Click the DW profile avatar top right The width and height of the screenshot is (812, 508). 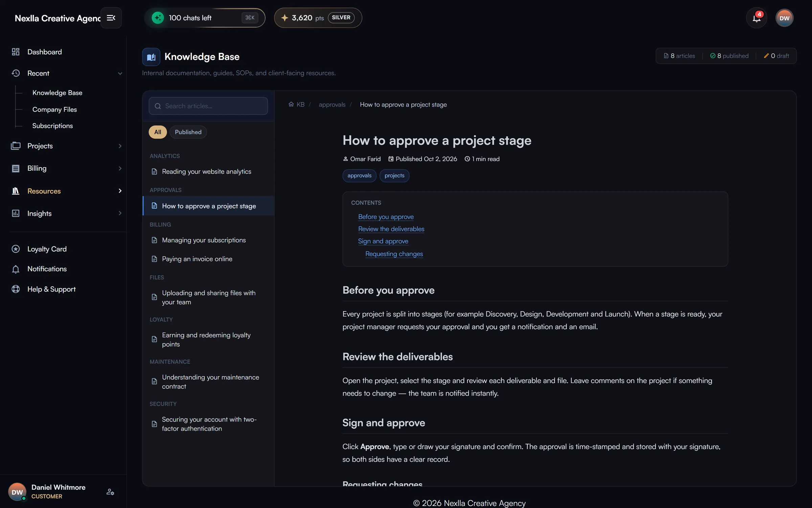pos(784,18)
